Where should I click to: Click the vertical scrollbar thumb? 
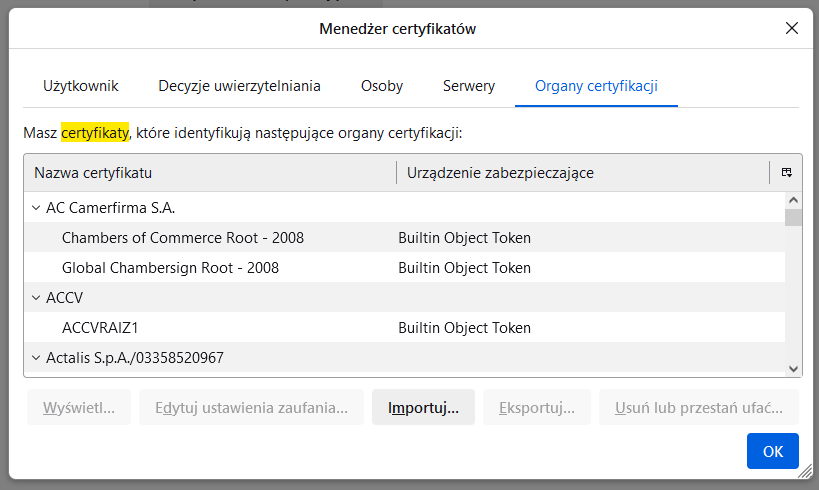click(x=793, y=218)
